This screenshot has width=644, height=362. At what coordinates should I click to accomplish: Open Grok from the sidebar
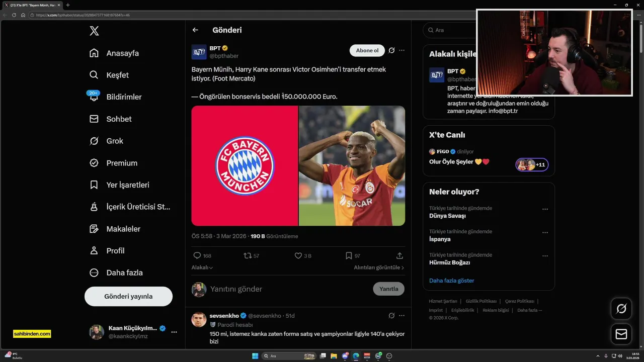tap(106, 141)
